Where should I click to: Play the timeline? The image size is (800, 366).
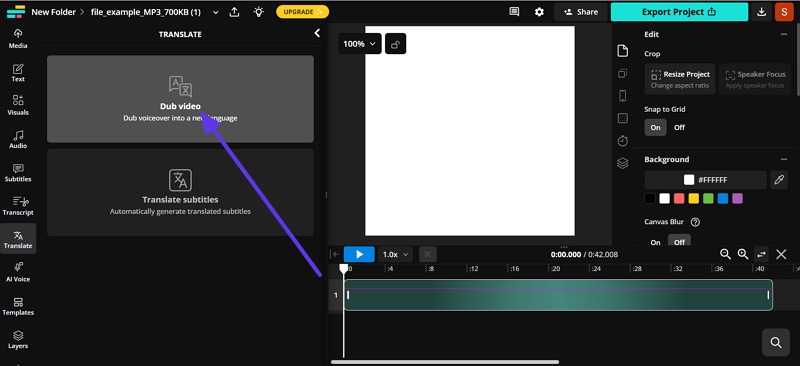(x=359, y=254)
